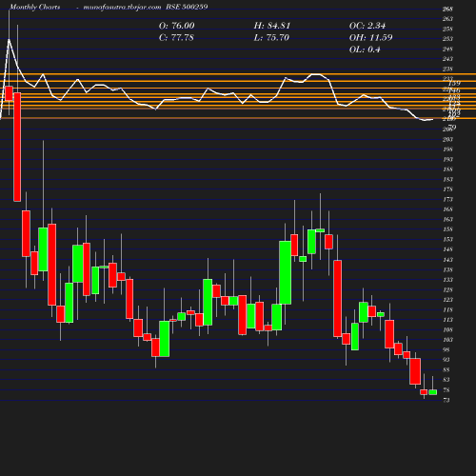Click the 173 price axis label
This screenshot has width=476, height=476.
447,200
